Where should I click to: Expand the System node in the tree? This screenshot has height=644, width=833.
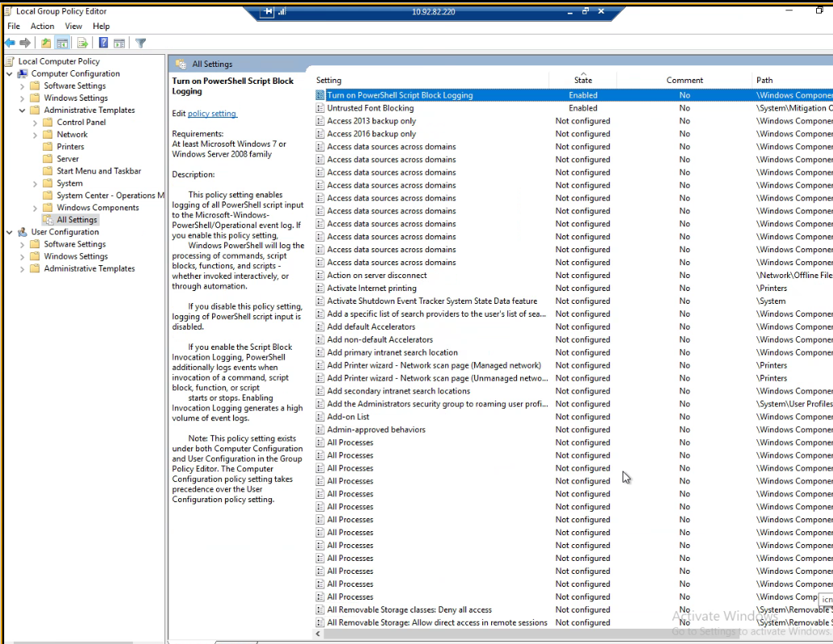(34, 183)
